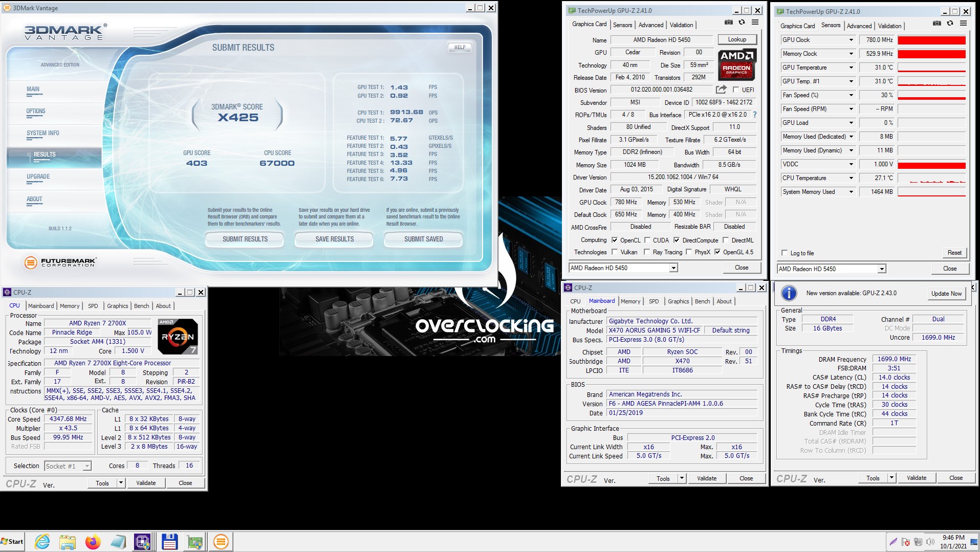The height and width of the screenshot is (552, 980).
Task: Take a screenshot in the GPU-Z Graphics Card window
Action: [x=728, y=23]
